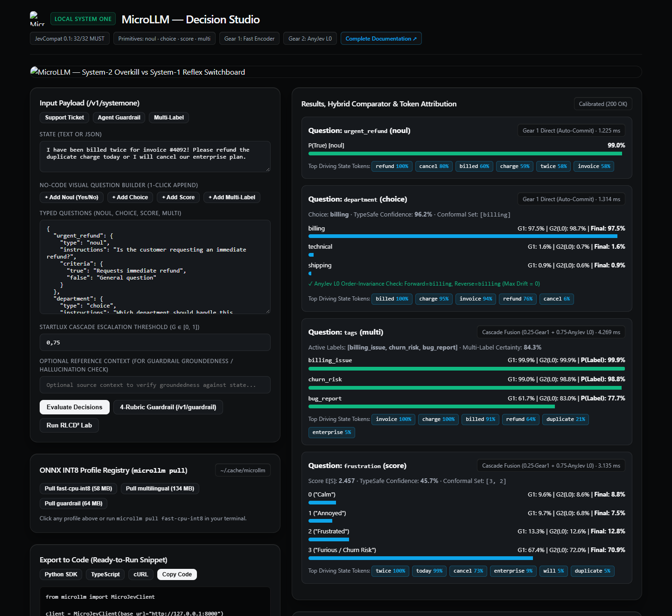Image resolution: width=672 pixels, height=616 pixels.
Task: Click the 'cancel 6%' token chip
Action: tap(557, 299)
